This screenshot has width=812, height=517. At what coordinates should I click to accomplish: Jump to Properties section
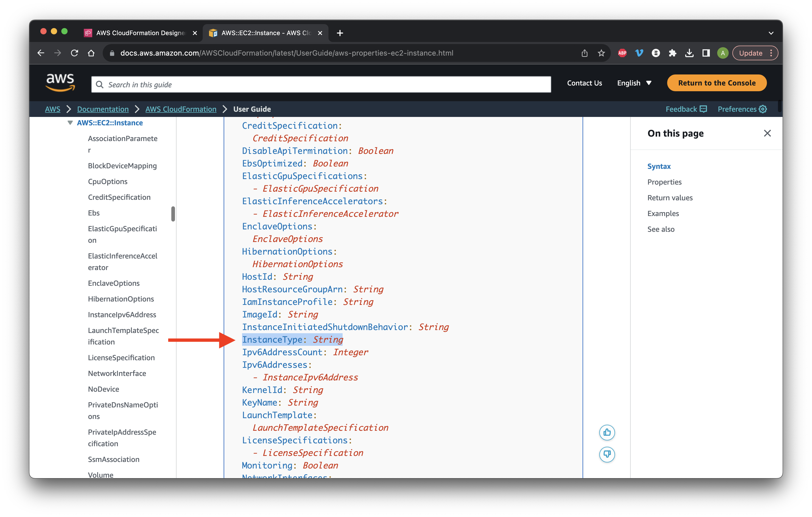coord(664,182)
